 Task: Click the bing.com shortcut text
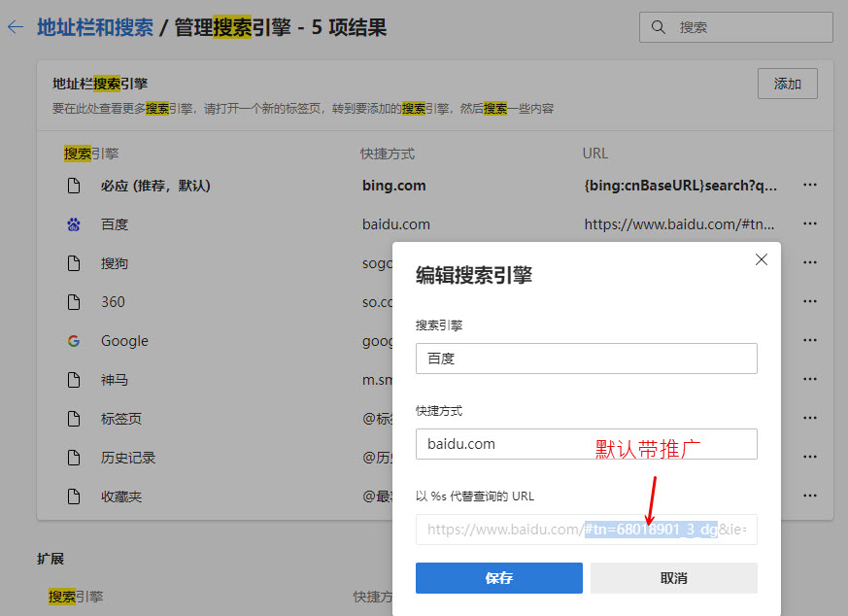[393, 186]
